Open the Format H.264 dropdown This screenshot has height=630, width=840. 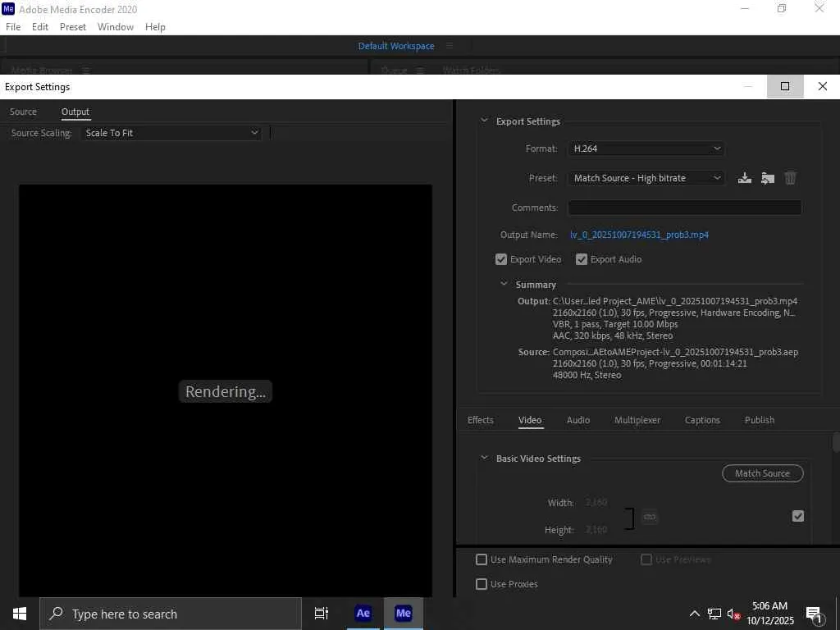coord(646,148)
